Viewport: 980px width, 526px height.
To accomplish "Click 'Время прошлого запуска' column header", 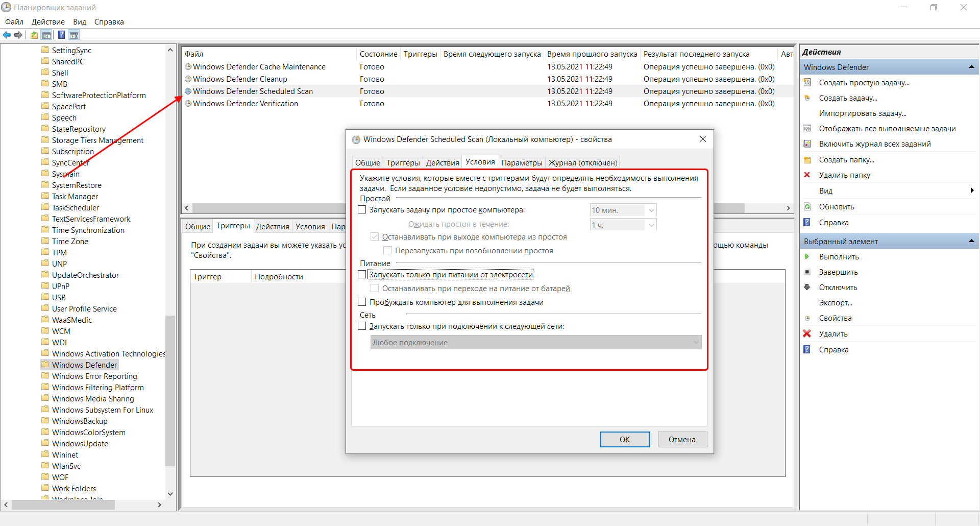I will click(592, 54).
